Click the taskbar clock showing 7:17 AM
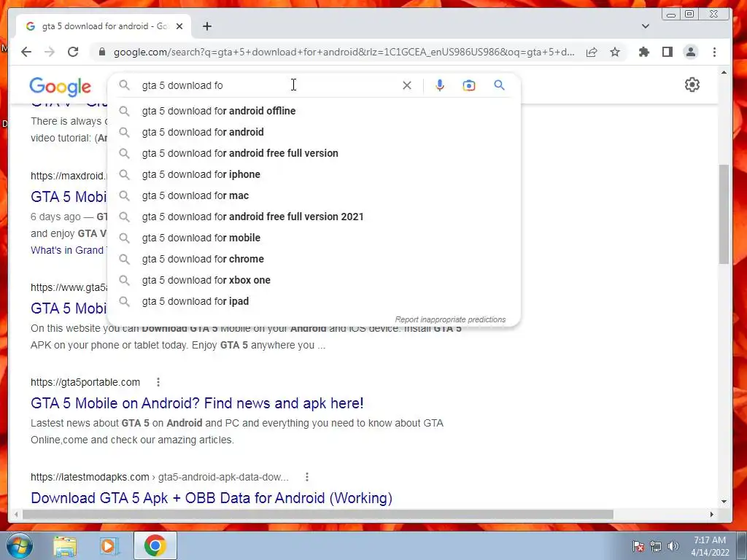 click(710, 546)
